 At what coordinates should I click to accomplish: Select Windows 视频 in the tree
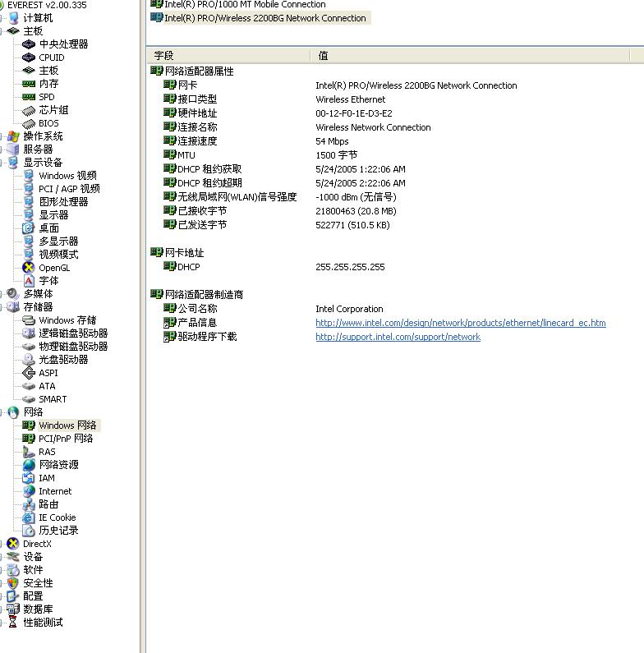coord(68,176)
